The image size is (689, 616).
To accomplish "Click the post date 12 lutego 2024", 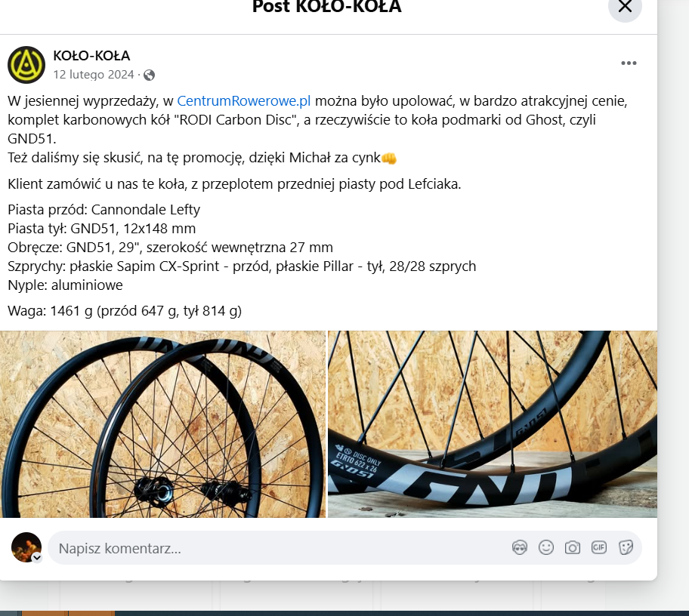I will (94, 75).
